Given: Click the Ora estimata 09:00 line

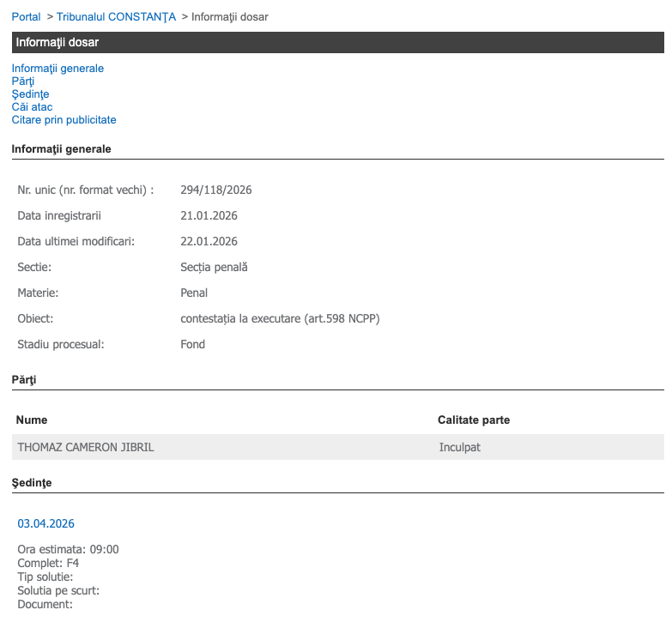Looking at the screenshot, I should 68,550.
